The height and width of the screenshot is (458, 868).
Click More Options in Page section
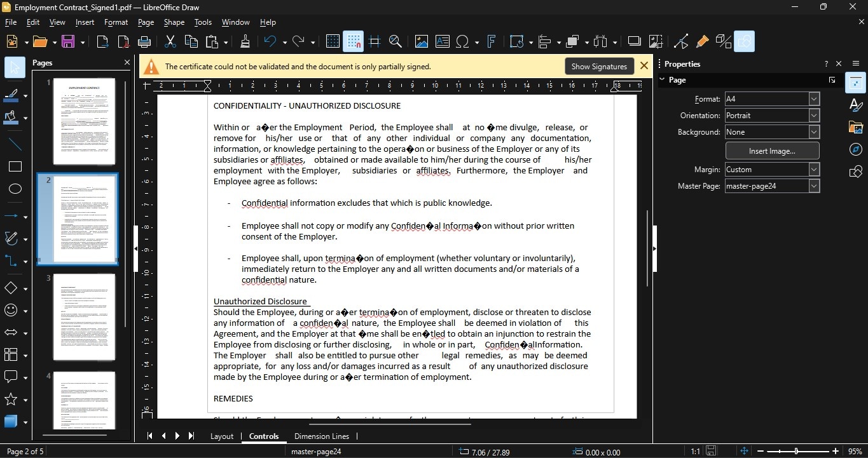point(832,80)
